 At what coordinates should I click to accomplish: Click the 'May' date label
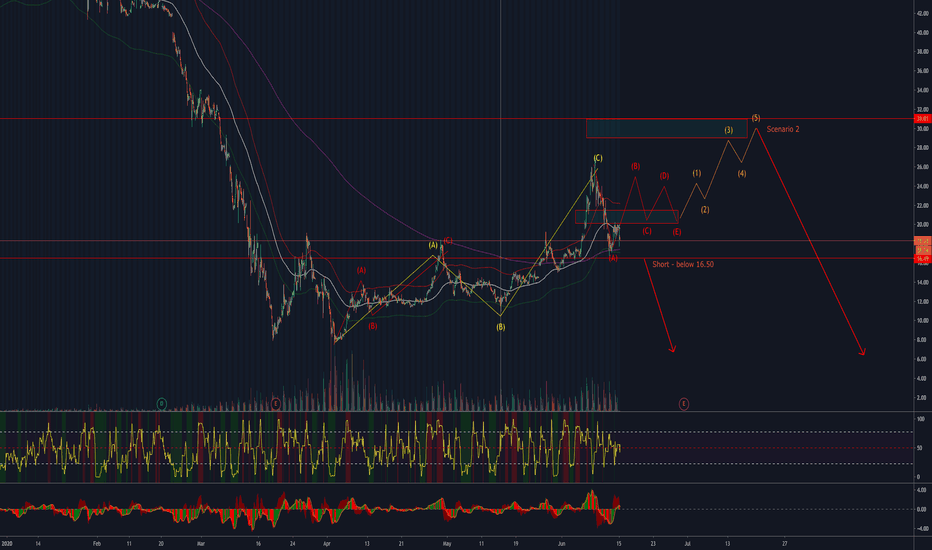point(447,543)
